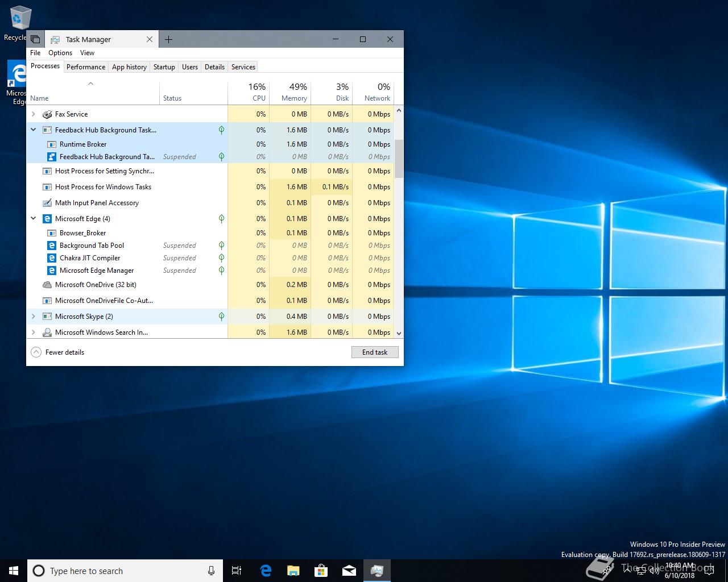Click the taskbar clock showing 6/10/2018
The height and width of the screenshot is (582, 728).
(x=680, y=571)
